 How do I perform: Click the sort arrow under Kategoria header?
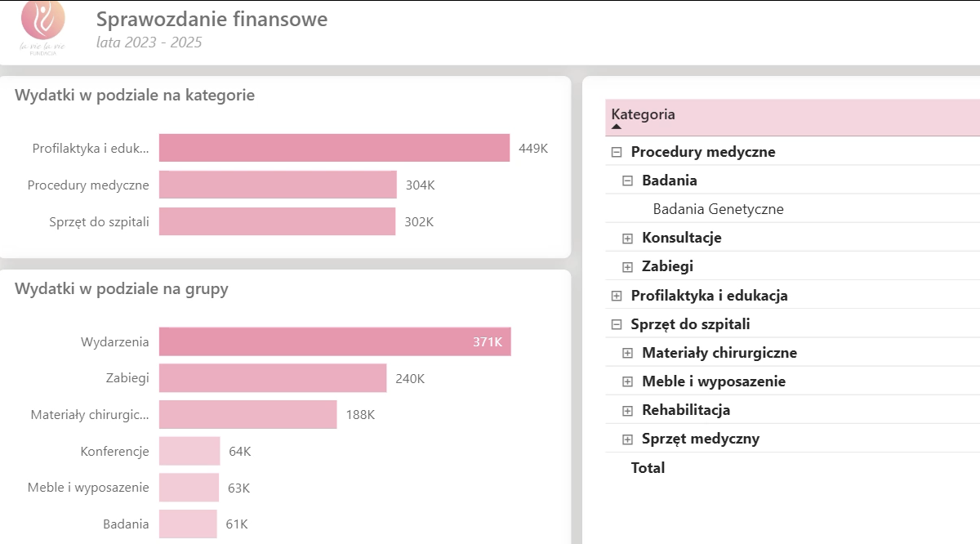point(617,127)
